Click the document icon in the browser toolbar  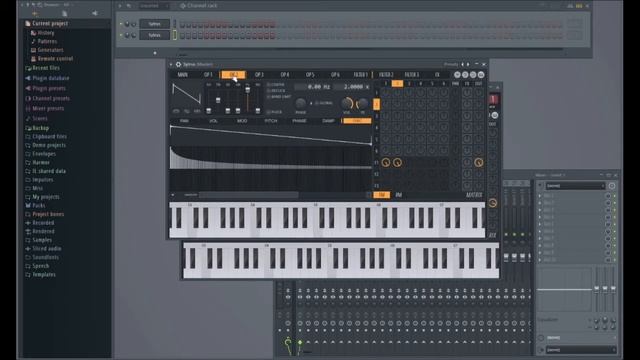pos(64,13)
